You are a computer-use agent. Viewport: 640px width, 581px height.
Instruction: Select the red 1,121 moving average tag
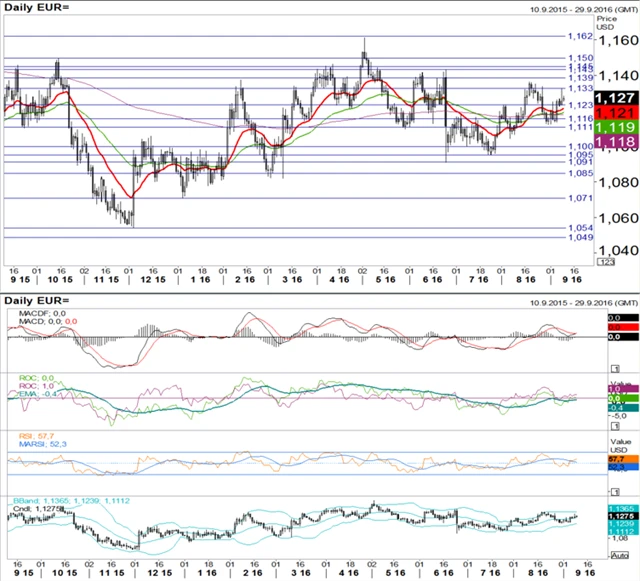point(612,113)
